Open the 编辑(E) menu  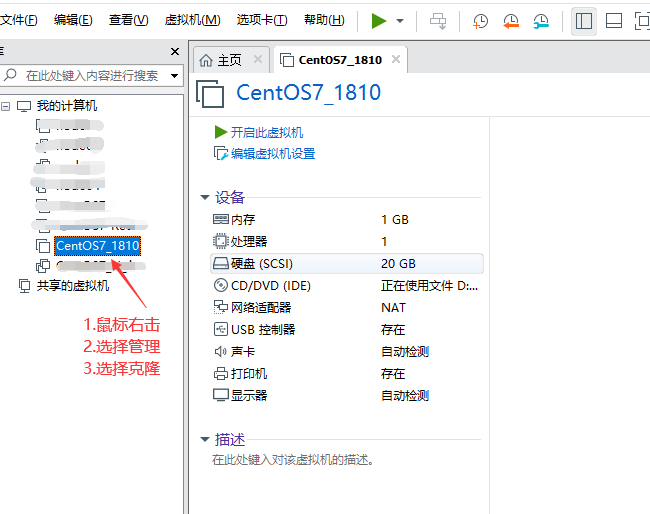pos(73,19)
